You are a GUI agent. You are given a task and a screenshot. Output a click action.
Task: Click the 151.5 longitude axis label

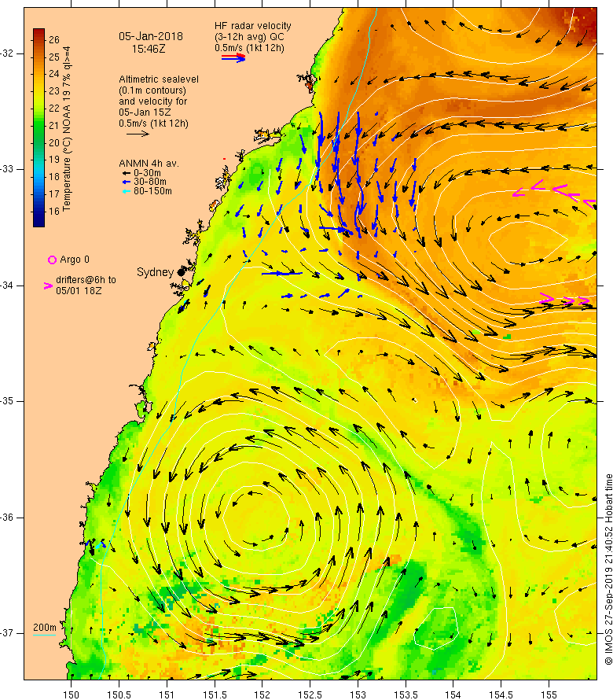(215, 694)
